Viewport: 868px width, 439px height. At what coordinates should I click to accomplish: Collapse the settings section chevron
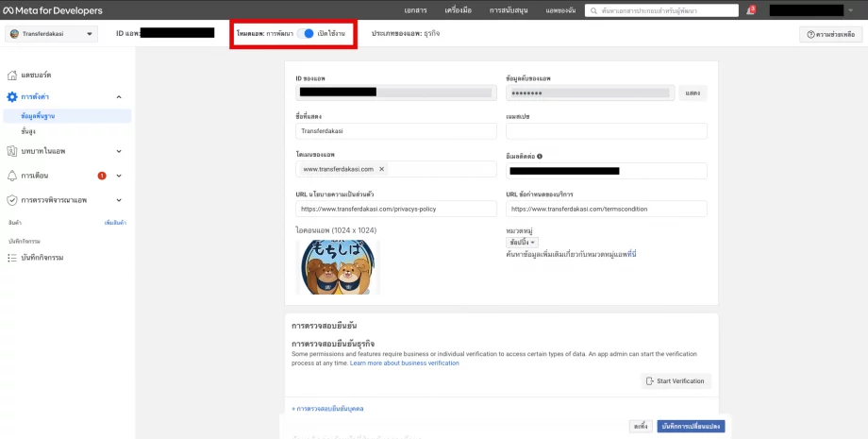coord(119,97)
